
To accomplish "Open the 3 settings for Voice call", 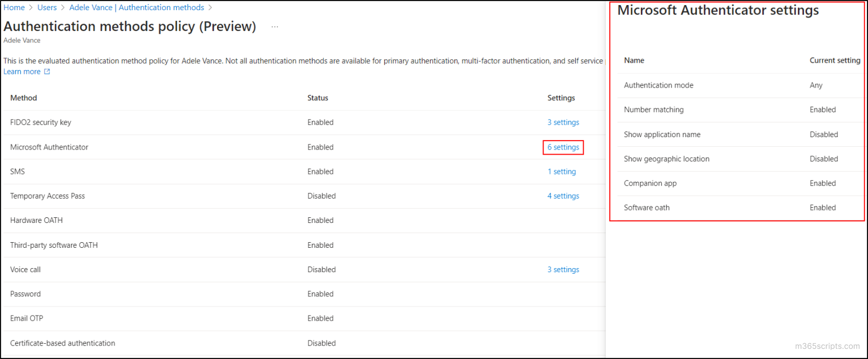I will 563,269.
